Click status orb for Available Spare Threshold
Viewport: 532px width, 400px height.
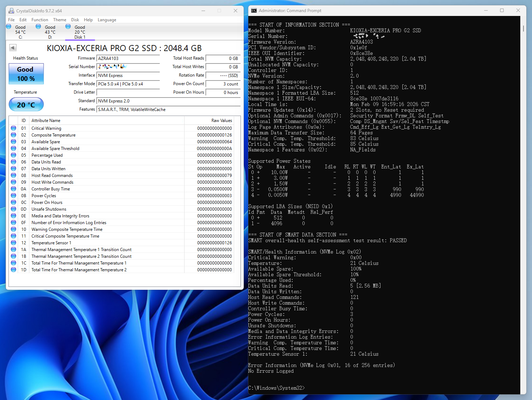(x=13, y=148)
